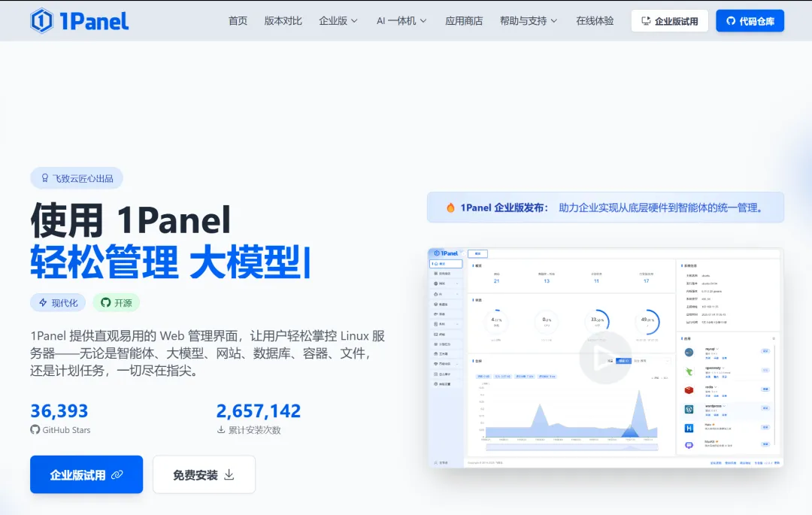Click the 33% circular gauge in preview
Image resolution: width=812 pixels, height=515 pixels.
(x=596, y=322)
